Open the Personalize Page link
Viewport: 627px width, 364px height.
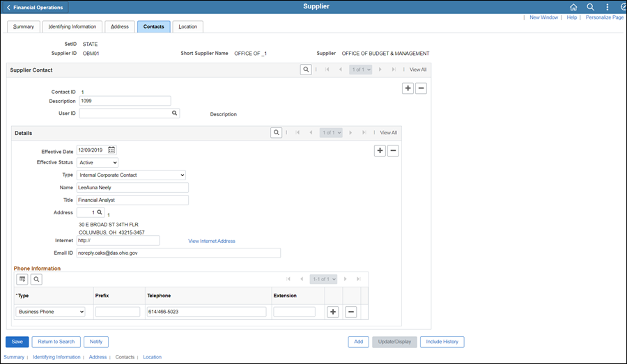[605, 17]
